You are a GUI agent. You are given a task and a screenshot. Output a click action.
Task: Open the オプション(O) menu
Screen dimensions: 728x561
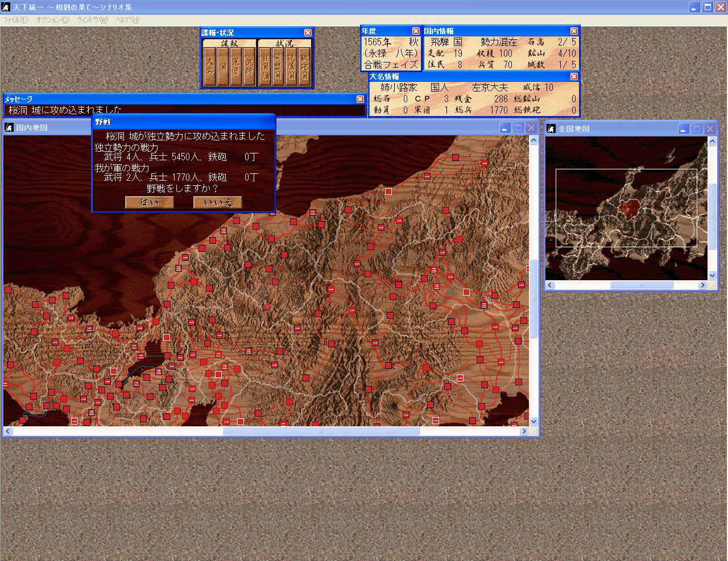pos(52,20)
